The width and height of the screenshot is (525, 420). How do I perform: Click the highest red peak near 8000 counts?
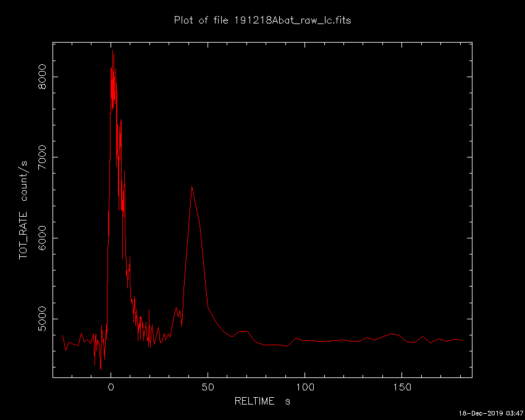click(113, 51)
